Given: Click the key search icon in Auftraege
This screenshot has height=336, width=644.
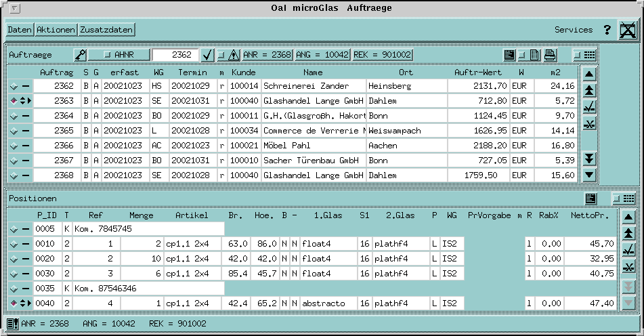Looking at the screenshot, I should point(81,55).
